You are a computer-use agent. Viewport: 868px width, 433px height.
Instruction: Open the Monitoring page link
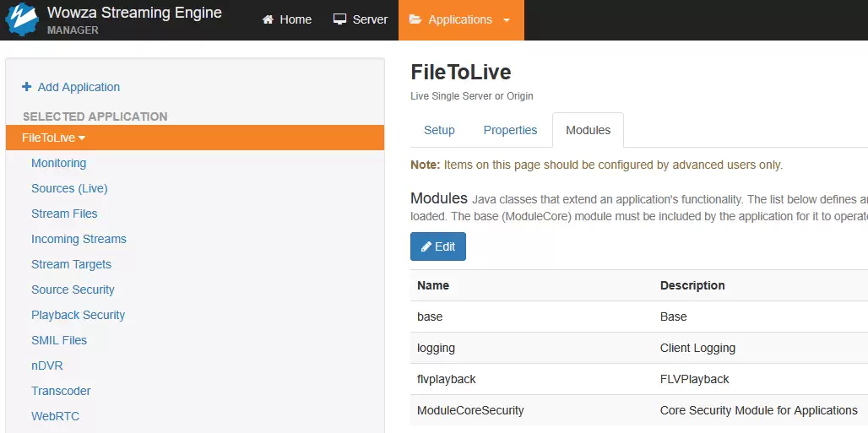[58, 163]
